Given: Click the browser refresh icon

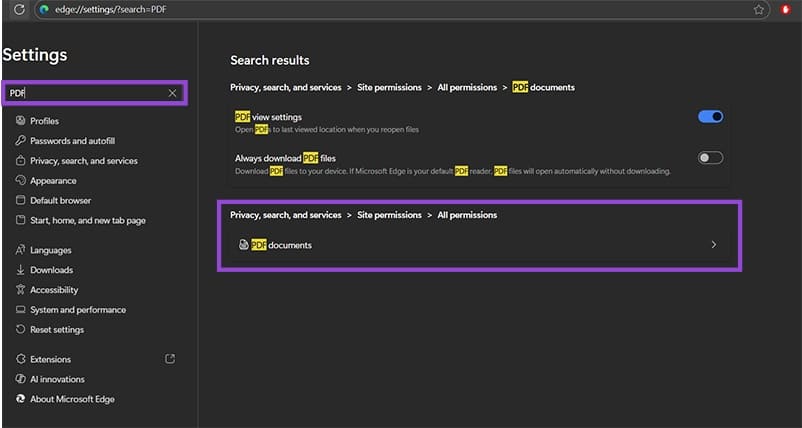Looking at the screenshot, I should (19, 9).
